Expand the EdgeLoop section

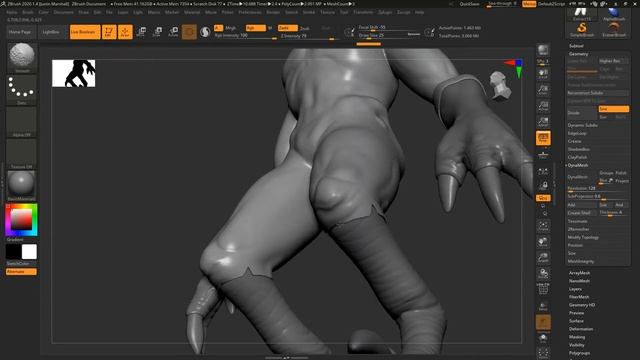(577, 133)
